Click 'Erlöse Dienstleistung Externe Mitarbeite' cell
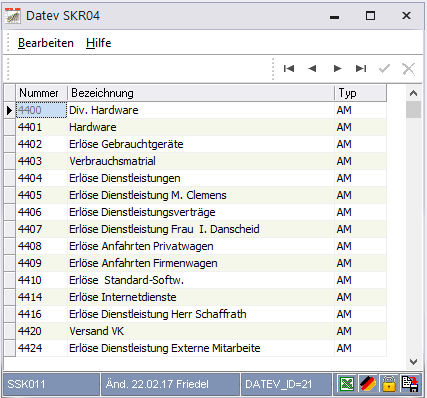The image size is (427, 398). [x=201, y=348]
